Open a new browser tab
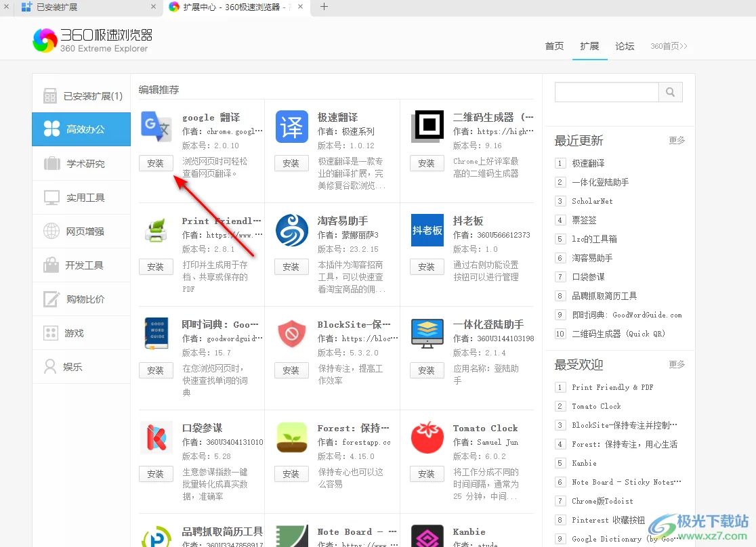Image resolution: width=756 pixels, height=547 pixels. pos(324,7)
